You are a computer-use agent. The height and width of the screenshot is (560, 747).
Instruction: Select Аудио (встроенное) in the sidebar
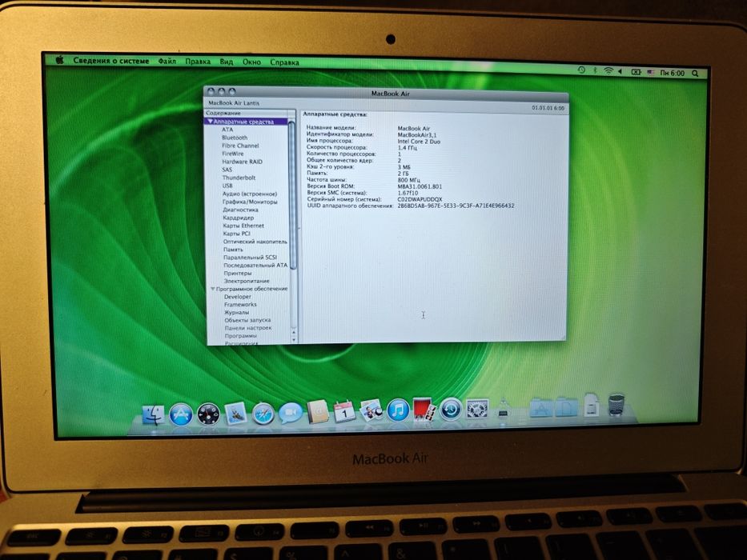point(250,194)
